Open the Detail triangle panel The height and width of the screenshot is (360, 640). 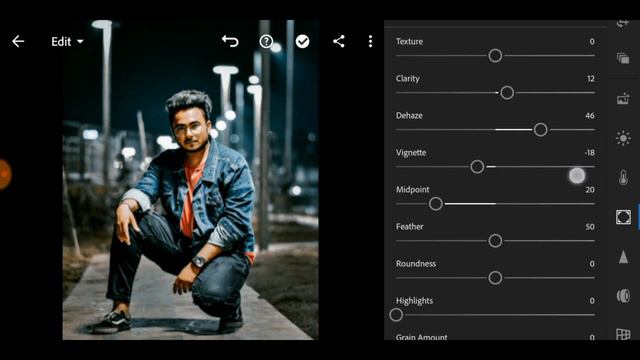pyautogui.click(x=623, y=257)
